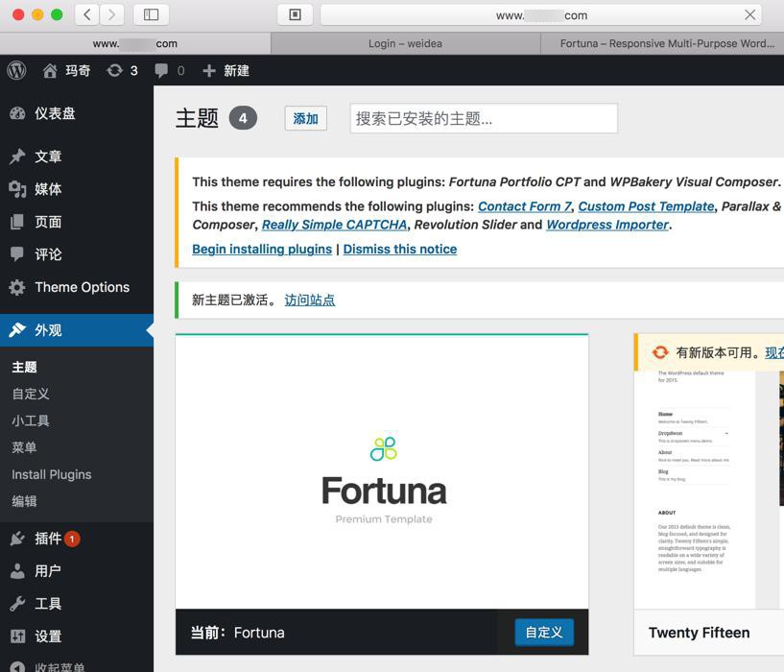784x672 pixels.
Task: Click the 添加 add theme button
Action: click(305, 119)
